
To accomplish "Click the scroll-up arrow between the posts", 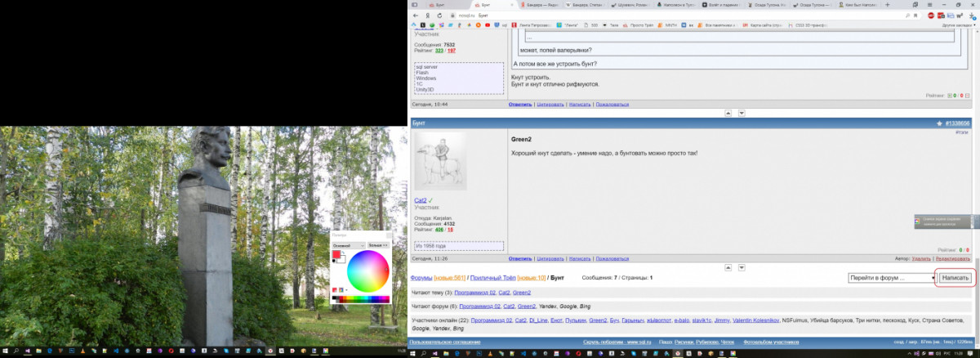I will click(728, 112).
